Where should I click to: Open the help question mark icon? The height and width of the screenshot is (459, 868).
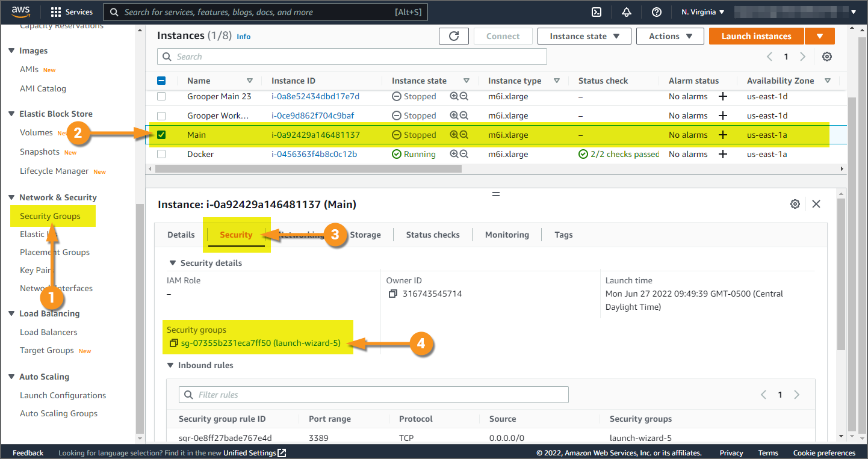(657, 12)
